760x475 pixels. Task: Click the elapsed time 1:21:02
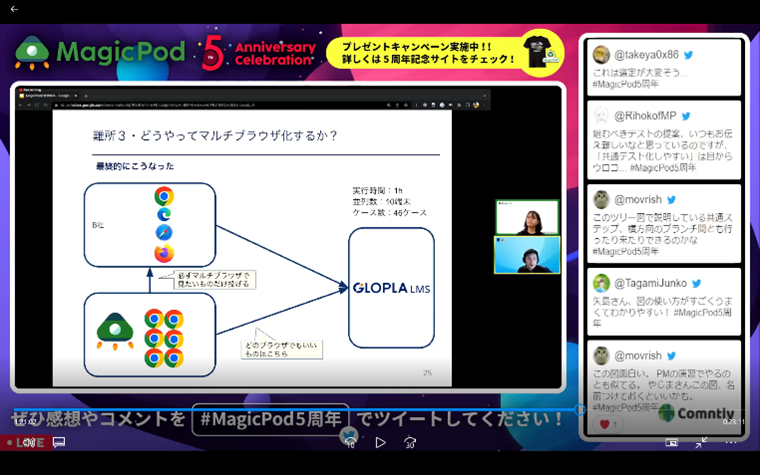[25, 422]
